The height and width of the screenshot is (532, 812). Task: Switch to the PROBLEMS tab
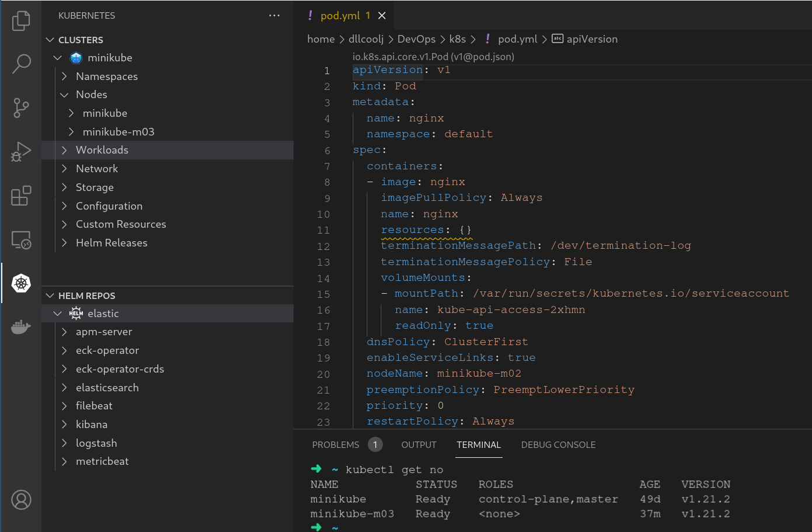click(x=335, y=444)
